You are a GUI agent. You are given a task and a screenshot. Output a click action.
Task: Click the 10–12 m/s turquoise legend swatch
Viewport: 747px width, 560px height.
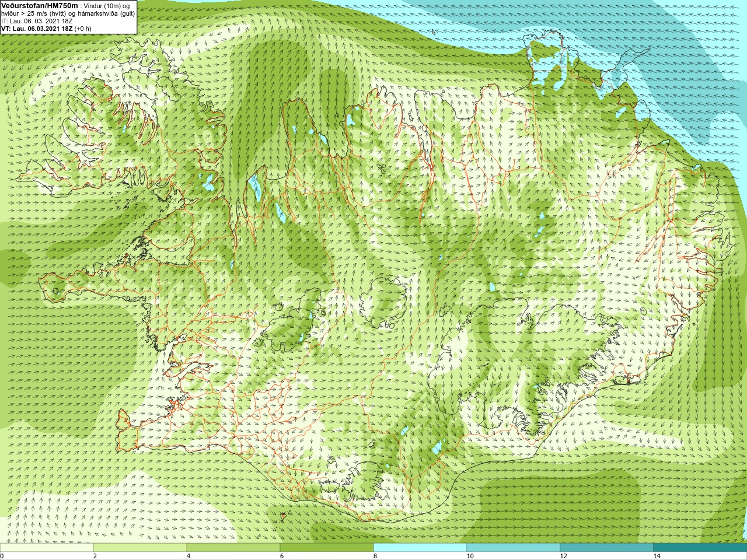tap(514, 548)
